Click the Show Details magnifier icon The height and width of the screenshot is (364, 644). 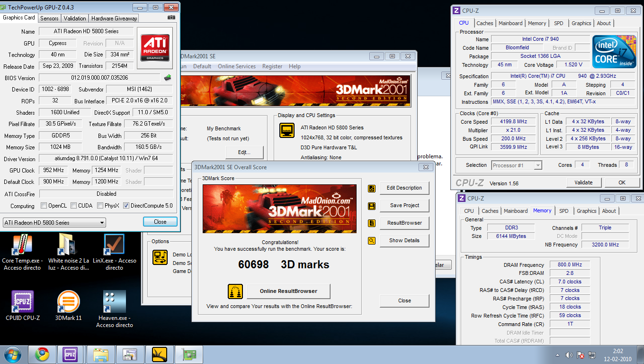[x=372, y=241]
